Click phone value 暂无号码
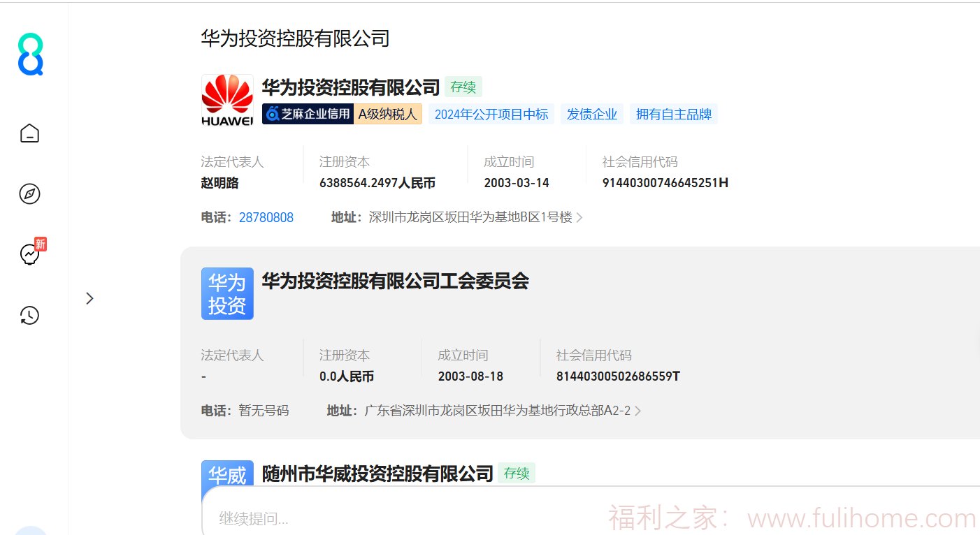Image resolution: width=980 pixels, height=535 pixels. (x=264, y=411)
